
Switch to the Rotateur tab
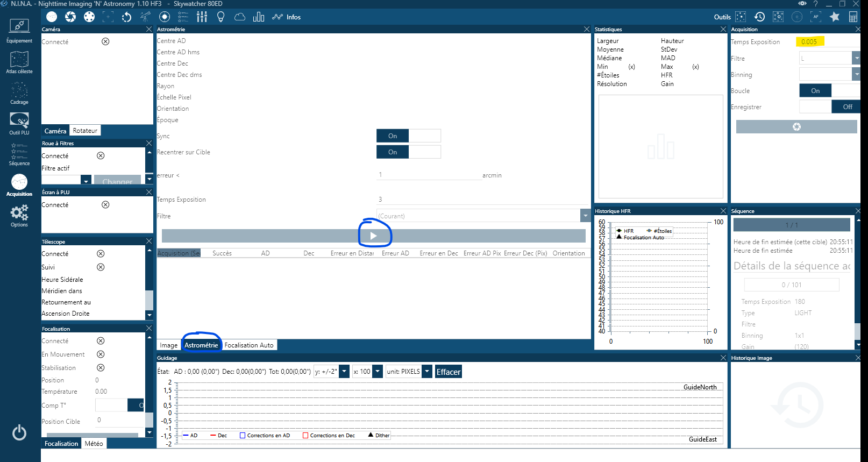(x=85, y=131)
